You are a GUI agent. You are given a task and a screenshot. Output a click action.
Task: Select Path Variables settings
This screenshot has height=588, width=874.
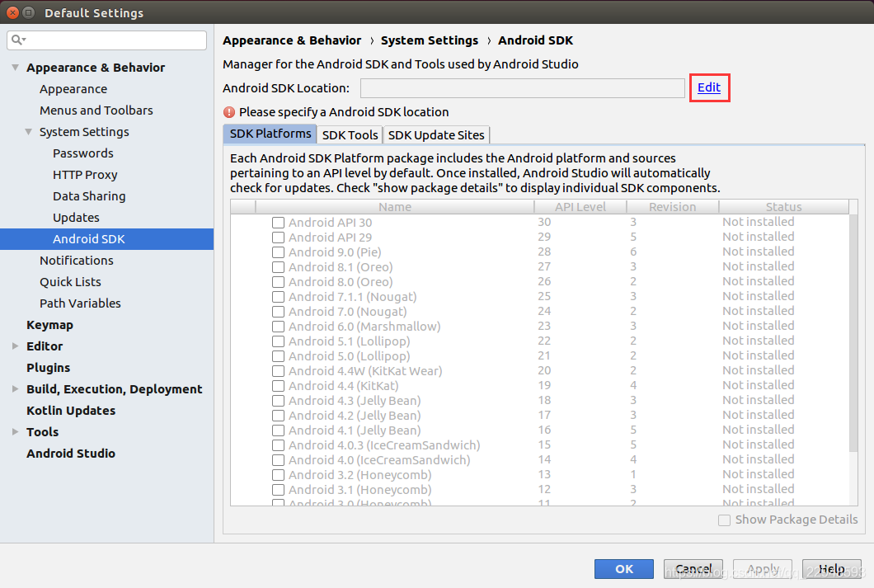click(80, 303)
